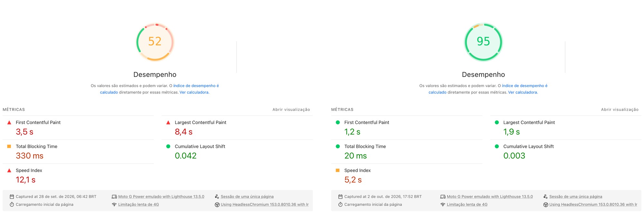Click the MÉTRICAS heading in the 52-score report
This screenshot has width=644, height=215.
coord(14,110)
